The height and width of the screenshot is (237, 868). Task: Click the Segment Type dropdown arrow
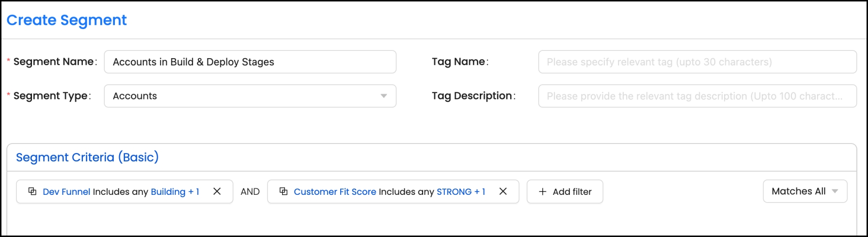384,96
